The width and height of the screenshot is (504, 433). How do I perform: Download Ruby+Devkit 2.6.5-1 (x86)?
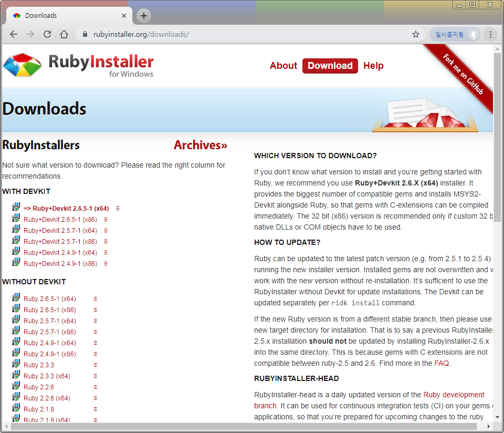[60, 220]
